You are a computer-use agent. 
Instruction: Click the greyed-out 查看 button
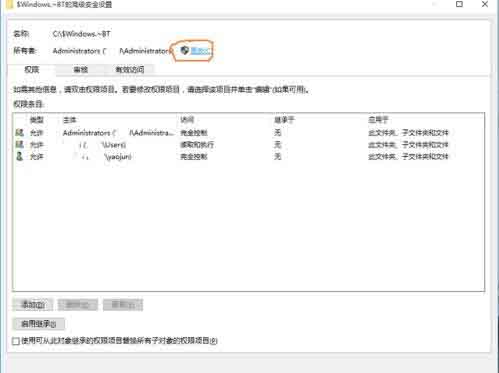(x=123, y=305)
